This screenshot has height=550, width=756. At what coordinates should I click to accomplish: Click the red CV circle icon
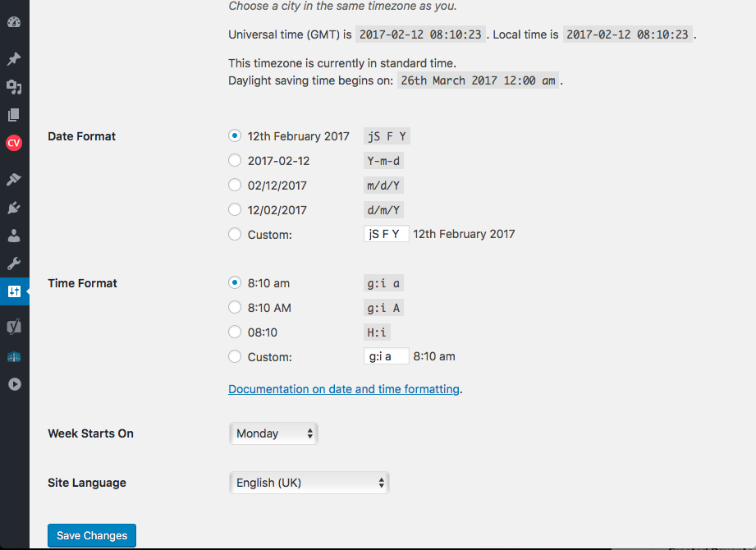(14, 143)
